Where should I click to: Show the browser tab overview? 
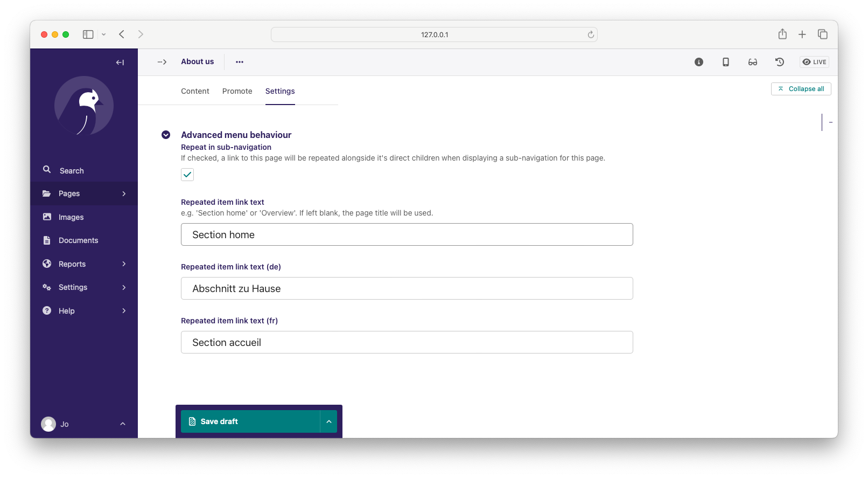823,34
